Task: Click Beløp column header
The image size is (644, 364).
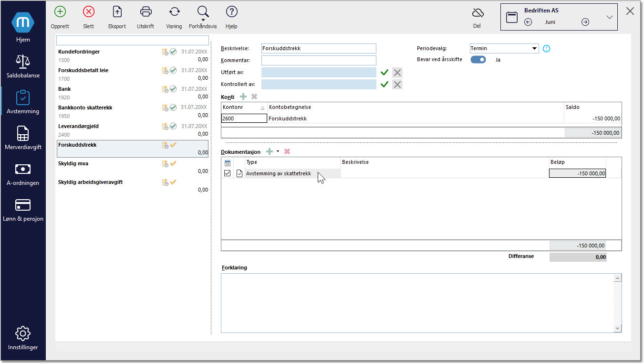Action: point(577,162)
